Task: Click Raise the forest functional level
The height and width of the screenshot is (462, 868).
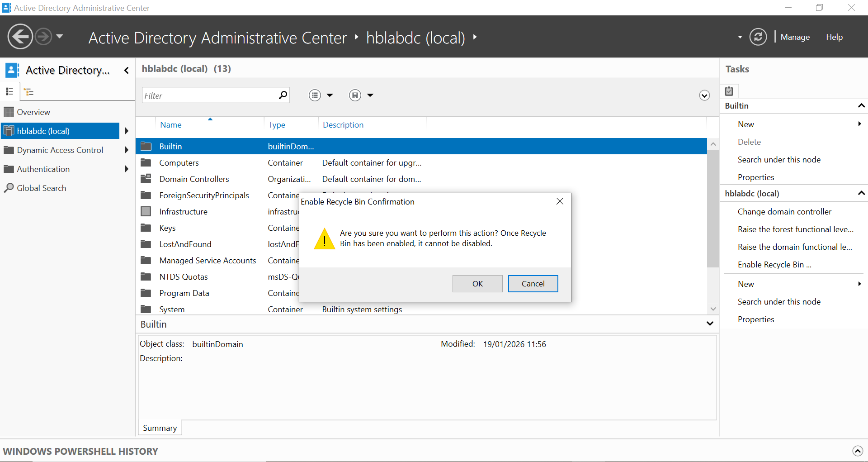Action: [796, 229]
